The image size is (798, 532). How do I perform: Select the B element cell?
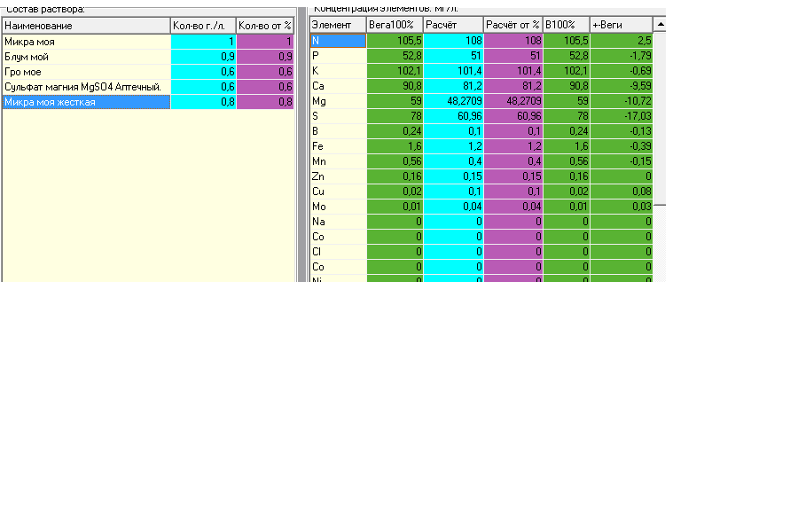point(338,131)
